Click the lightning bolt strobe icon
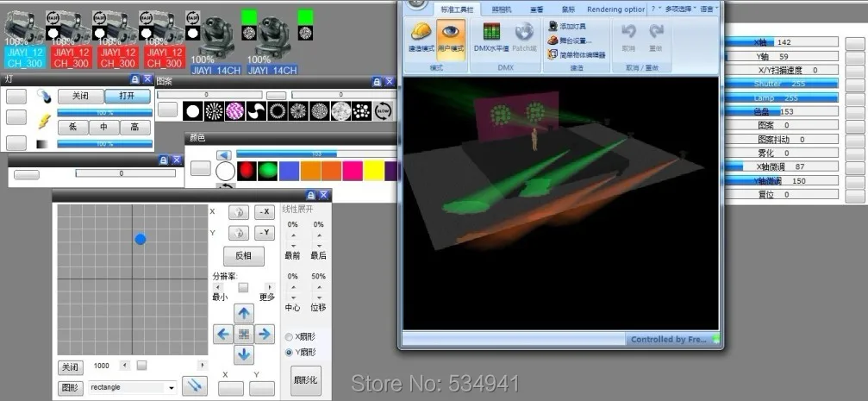This screenshot has height=401, width=868. 44,122
